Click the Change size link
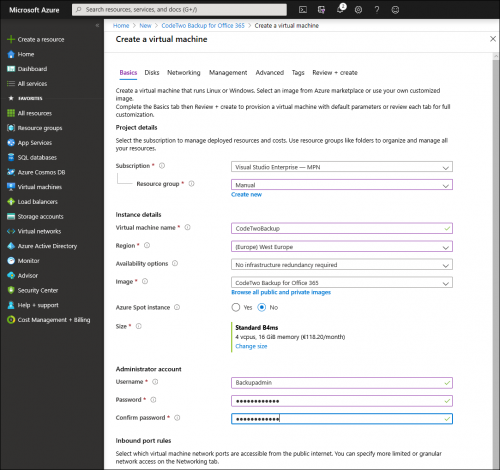The image size is (500, 470). (251, 346)
